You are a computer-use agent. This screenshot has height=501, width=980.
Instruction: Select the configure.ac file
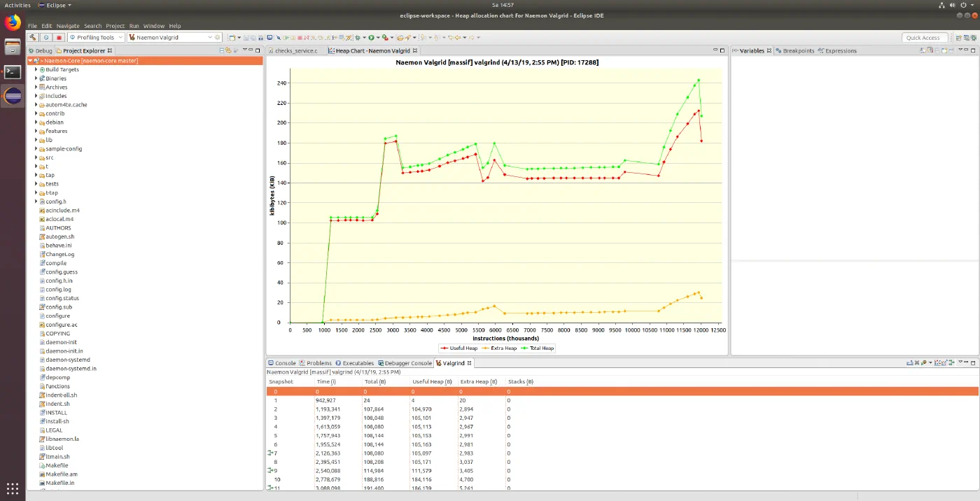tap(57, 325)
